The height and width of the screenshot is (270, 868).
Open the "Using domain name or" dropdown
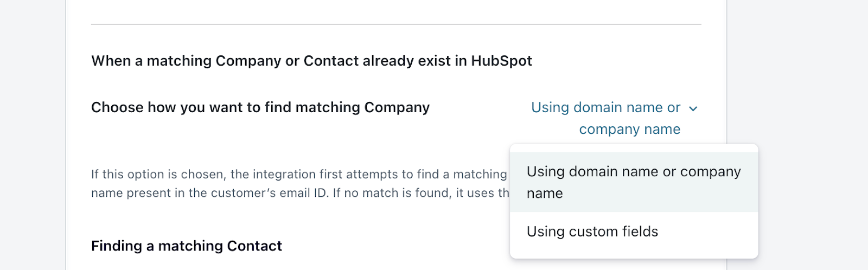click(605, 107)
